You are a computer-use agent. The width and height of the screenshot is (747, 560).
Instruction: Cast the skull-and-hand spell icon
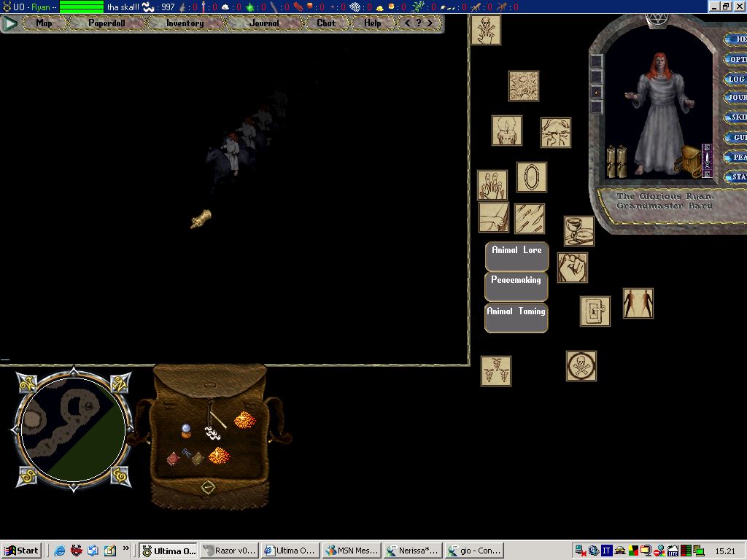click(x=485, y=30)
